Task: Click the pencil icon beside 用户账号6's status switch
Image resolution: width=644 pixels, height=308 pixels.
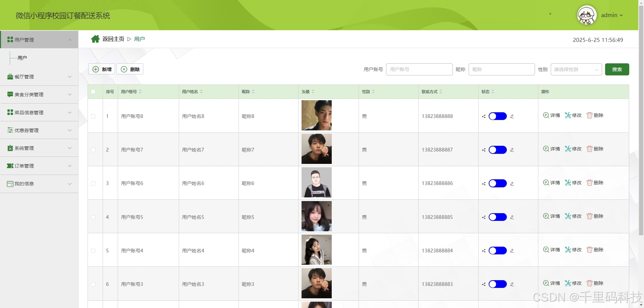Action: click(512, 184)
